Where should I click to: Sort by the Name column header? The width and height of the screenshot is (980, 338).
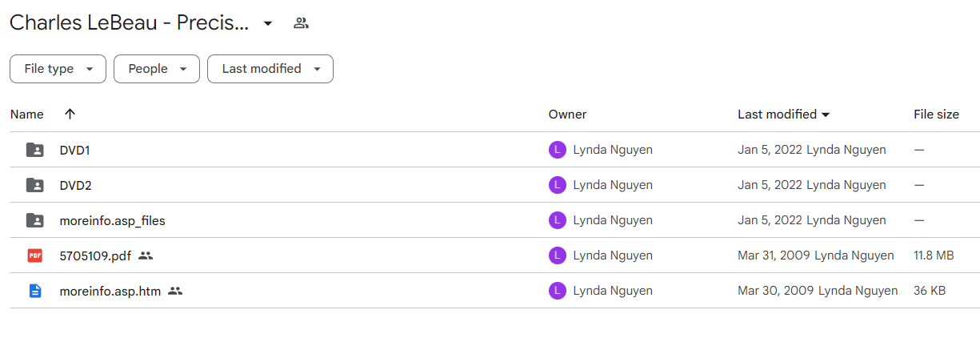[27, 115]
